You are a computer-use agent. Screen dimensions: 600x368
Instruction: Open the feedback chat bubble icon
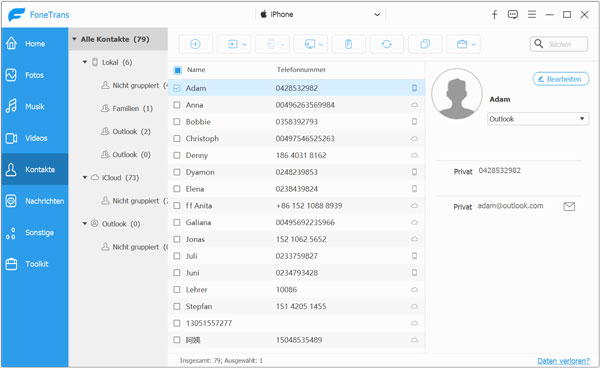click(x=513, y=15)
